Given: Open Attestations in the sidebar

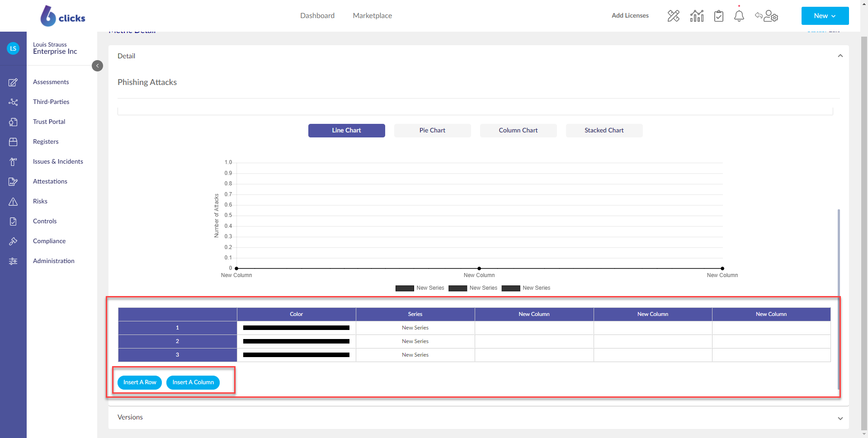Looking at the screenshot, I should [x=50, y=182].
